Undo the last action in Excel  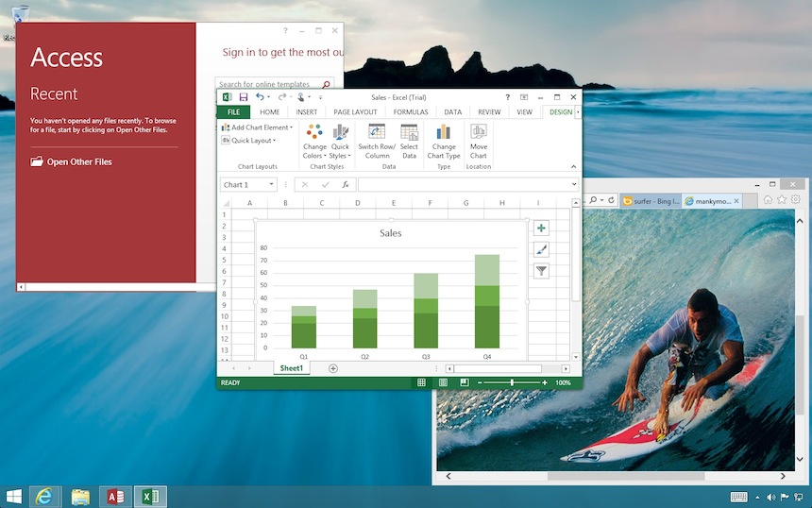click(260, 97)
